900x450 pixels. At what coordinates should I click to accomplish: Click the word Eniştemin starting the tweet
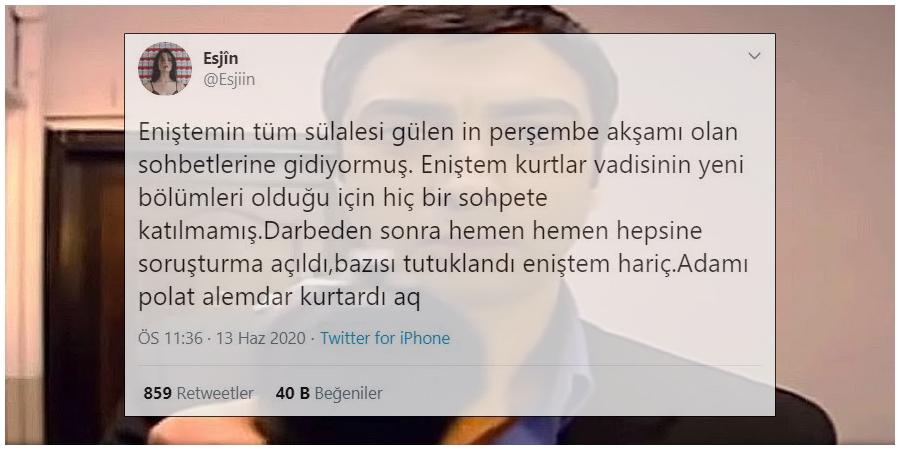pyautogui.click(x=191, y=133)
